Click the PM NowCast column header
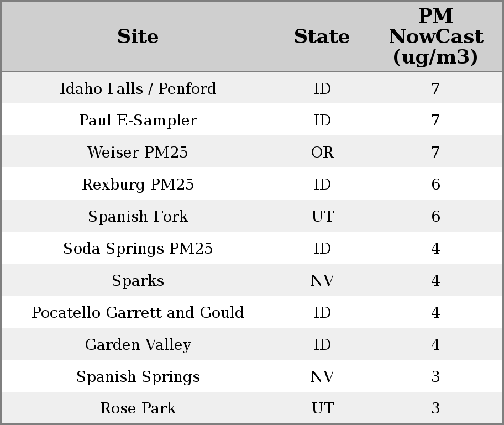The image size is (504, 425). (435, 36)
